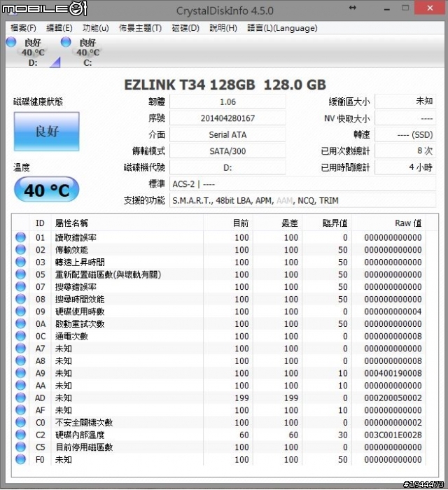Click status icon of attribute 07 搜尋錯誤率

[20, 286]
